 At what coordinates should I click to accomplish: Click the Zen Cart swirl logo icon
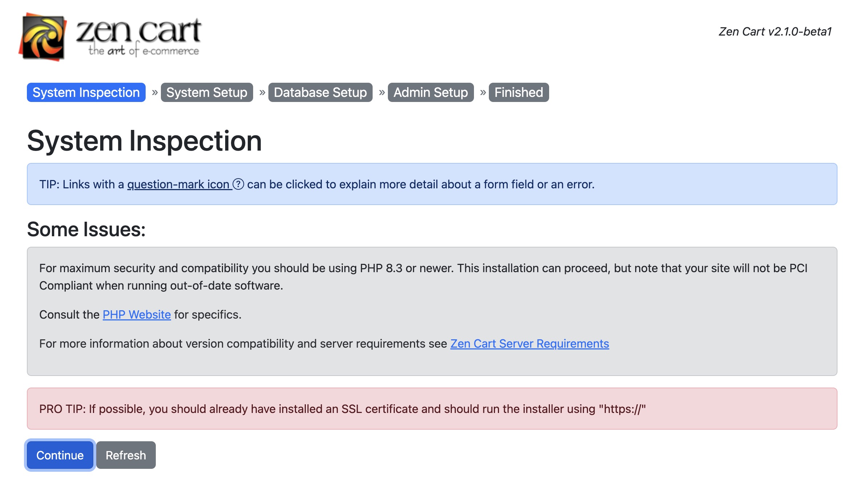click(x=43, y=37)
